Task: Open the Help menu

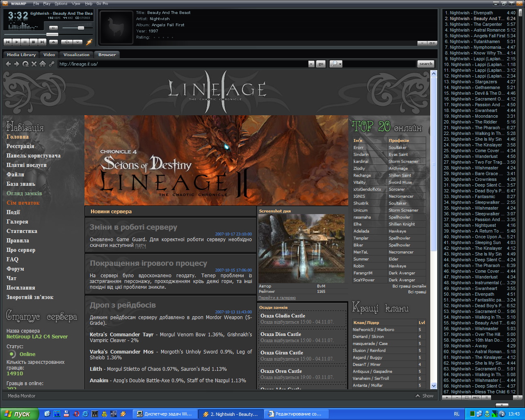Action: tap(89, 4)
